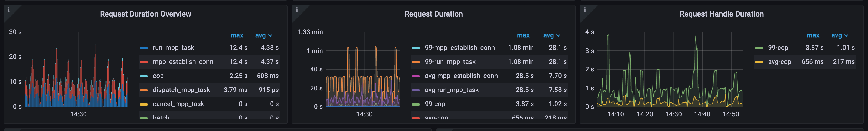The width and height of the screenshot is (868, 131).
Task: Open color picker for yellow cancel_mpp_task swatch
Action: tap(143, 104)
